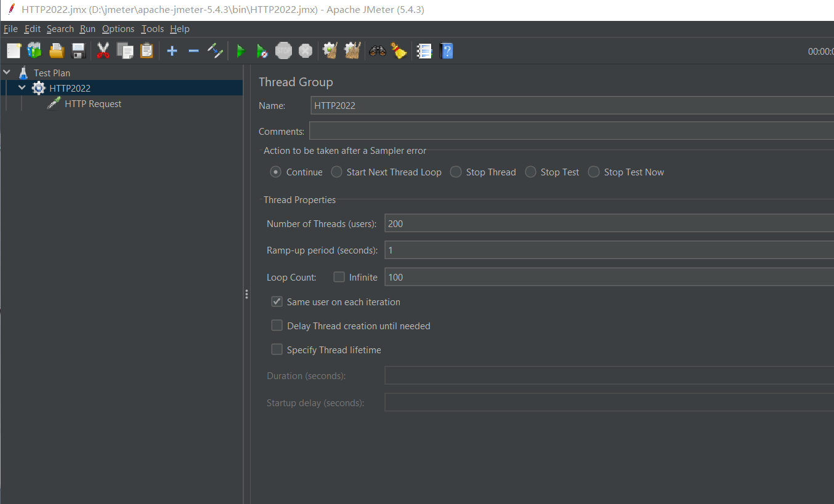This screenshot has height=504, width=834.
Task: Click the Duration (seconds) field
Action: click(x=609, y=375)
